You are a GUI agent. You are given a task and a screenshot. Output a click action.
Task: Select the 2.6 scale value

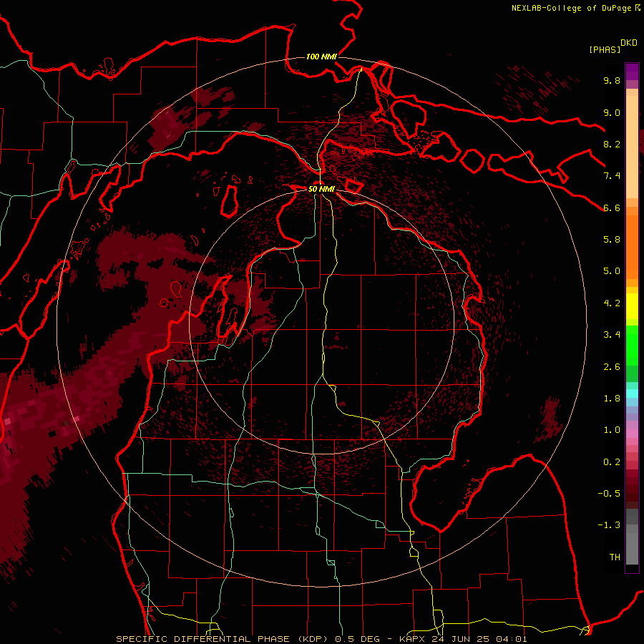[x=612, y=367]
